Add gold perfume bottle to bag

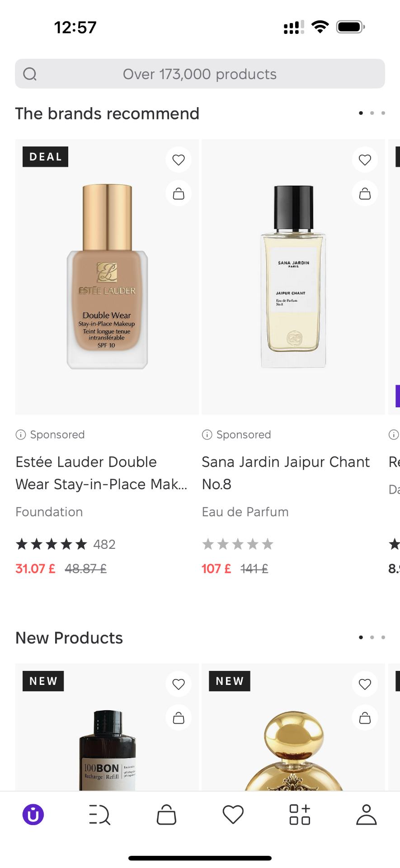pyautogui.click(x=365, y=717)
